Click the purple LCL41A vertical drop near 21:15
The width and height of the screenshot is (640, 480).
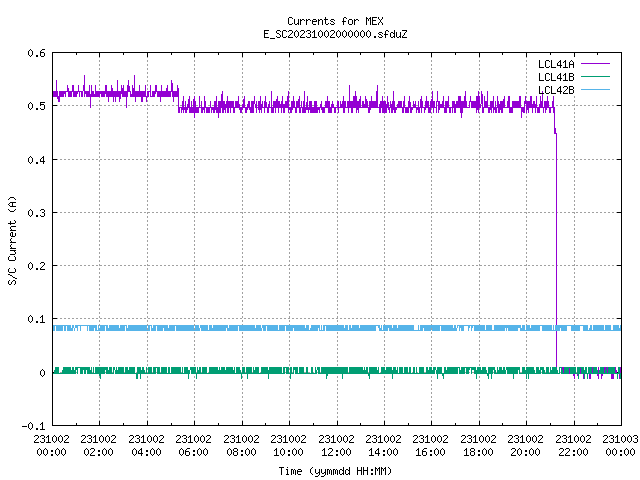pyautogui.click(x=556, y=249)
